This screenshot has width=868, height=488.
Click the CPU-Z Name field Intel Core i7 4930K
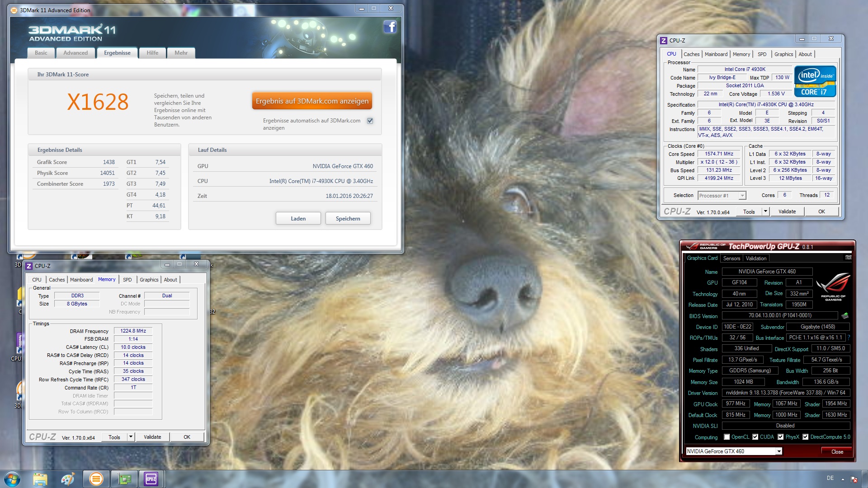[x=745, y=69]
